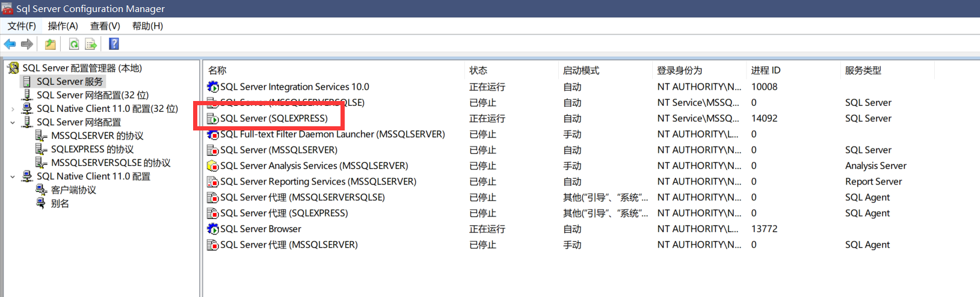Click the 客户端协议 tree icon
980x297 pixels.
pos(42,190)
